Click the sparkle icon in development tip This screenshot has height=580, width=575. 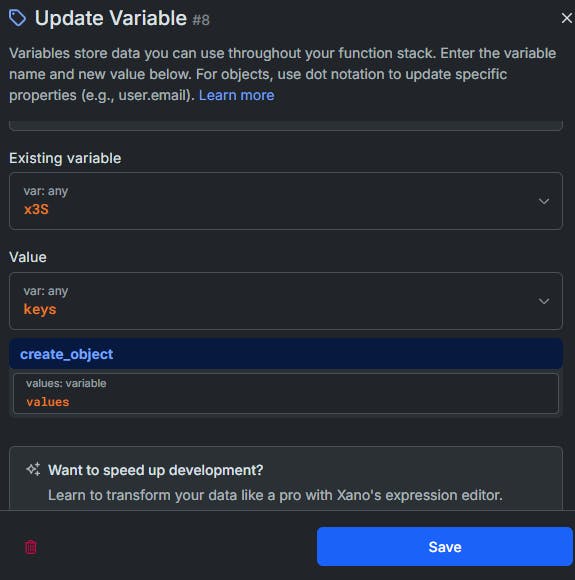pyautogui.click(x=33, y=470)
